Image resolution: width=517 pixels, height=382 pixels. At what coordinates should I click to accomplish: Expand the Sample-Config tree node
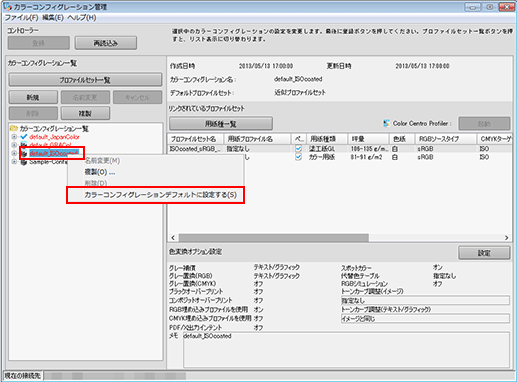(14, 162)
